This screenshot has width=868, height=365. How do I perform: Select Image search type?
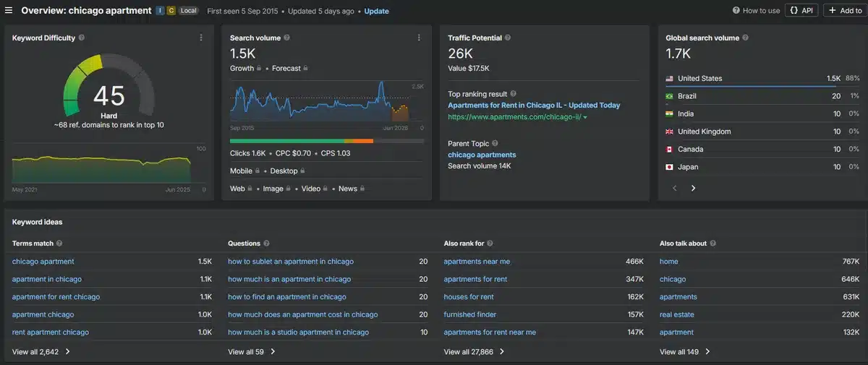pos(273,189)
